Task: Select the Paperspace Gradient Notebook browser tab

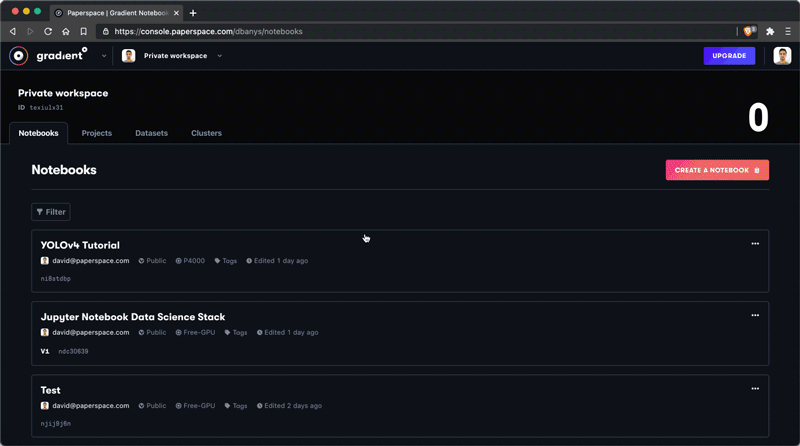Action: (117, 13)
